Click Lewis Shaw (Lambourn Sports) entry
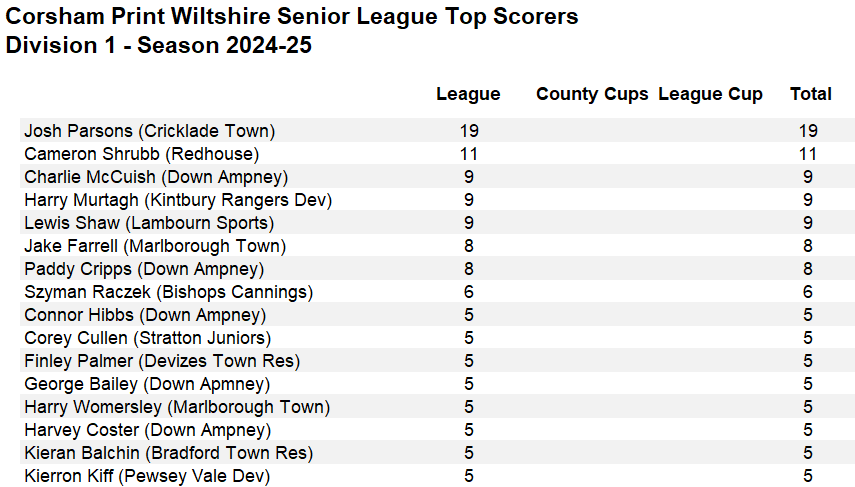This screenshot has height=487, width=855. point(149,223)
